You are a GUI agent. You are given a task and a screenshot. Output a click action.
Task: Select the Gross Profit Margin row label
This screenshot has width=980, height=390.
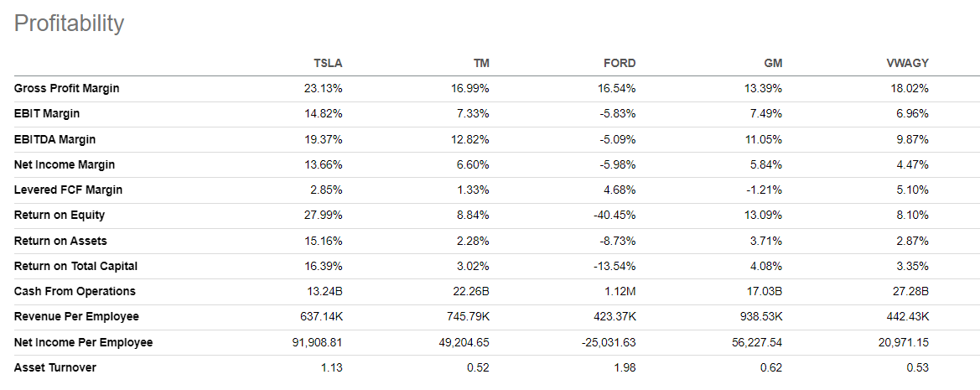[x=66, y=88]
